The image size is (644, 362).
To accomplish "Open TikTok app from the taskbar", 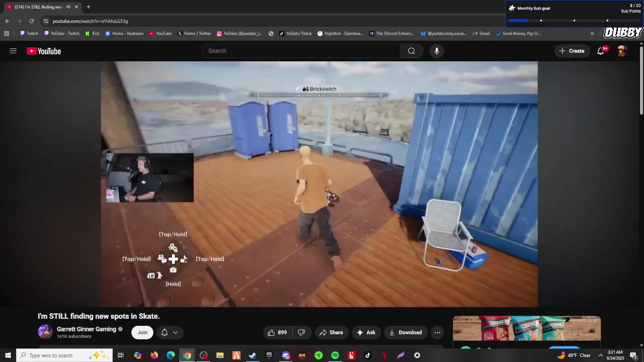I will (x=368, y=355).
